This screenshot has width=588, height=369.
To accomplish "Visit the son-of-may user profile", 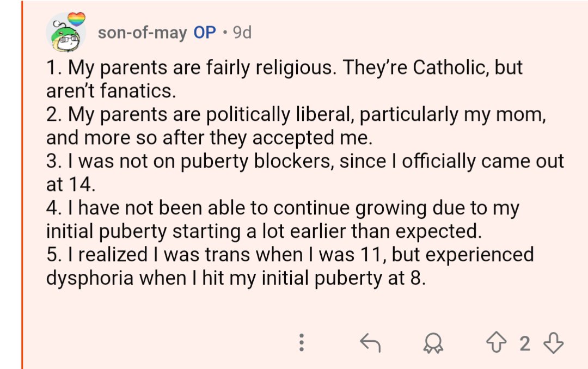I will 143,33.
